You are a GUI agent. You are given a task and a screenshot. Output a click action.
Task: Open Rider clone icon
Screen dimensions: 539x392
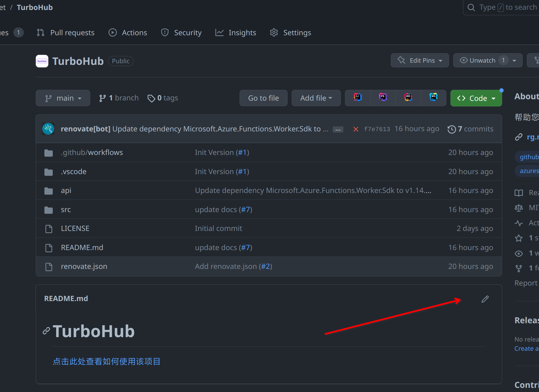(408, 98)
